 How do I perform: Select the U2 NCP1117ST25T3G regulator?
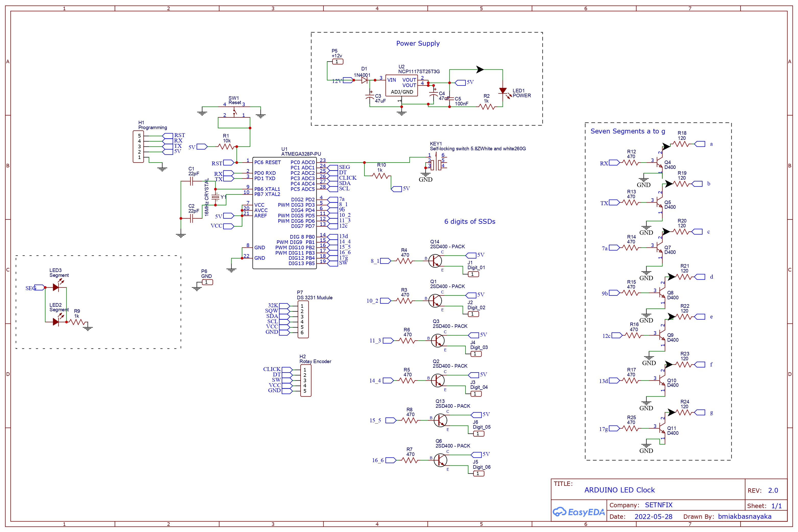tap(401, 86)
